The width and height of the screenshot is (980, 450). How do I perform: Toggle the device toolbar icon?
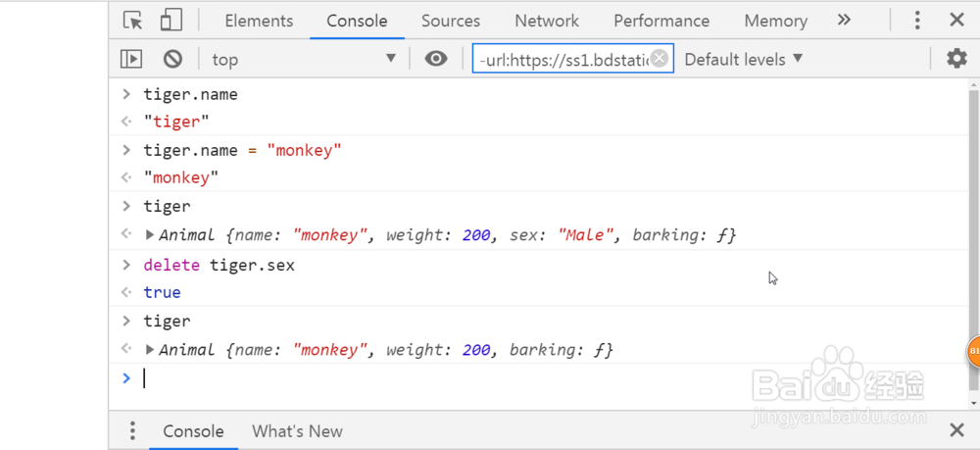tap(171, 21)
